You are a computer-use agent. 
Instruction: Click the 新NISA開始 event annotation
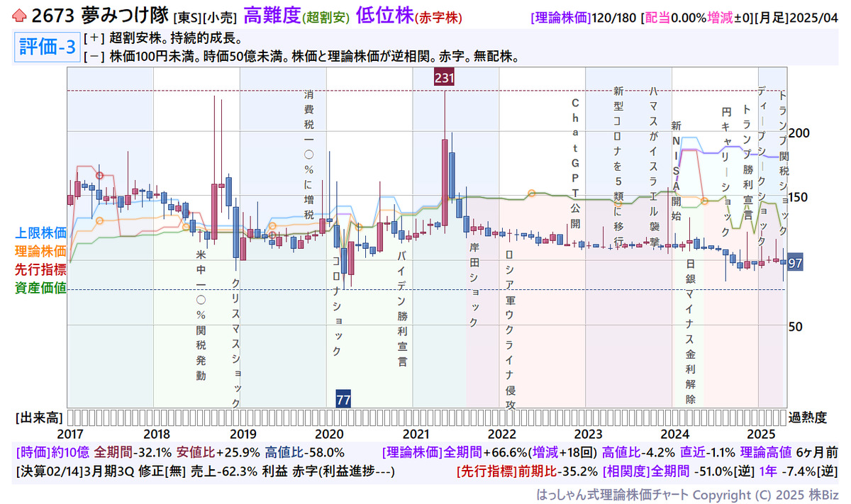point(676,172)
